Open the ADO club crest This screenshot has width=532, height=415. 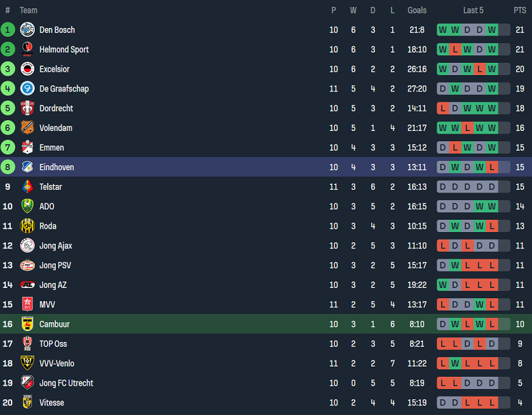click(27, 206)
